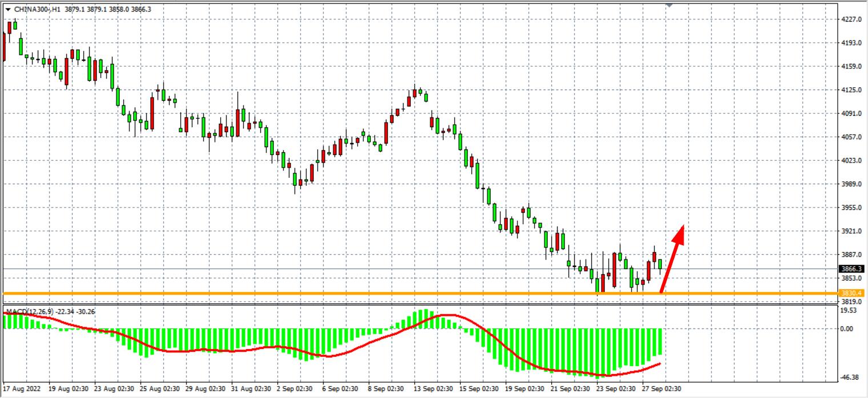Click the MACD(12,26,9) indicator label
Screen dimensions: 868x398
tap(29, 311)
